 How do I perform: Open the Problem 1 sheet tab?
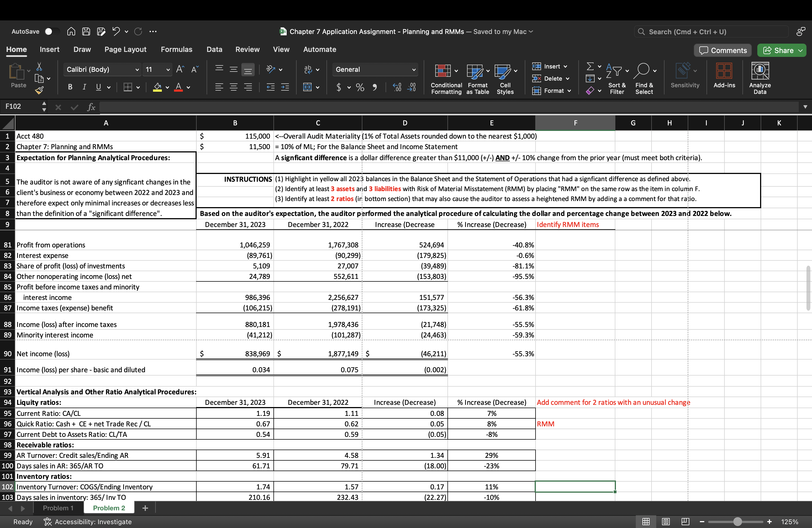click(x=58, y=508)
